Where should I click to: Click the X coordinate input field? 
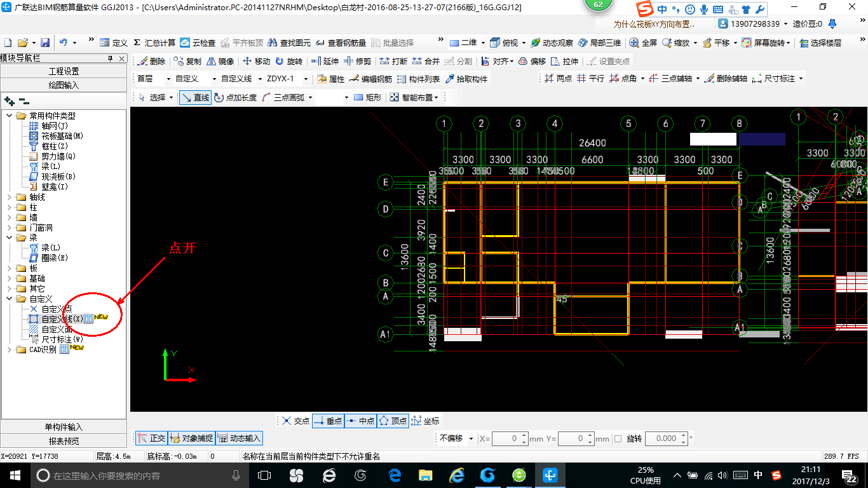(x=506, y=438)
